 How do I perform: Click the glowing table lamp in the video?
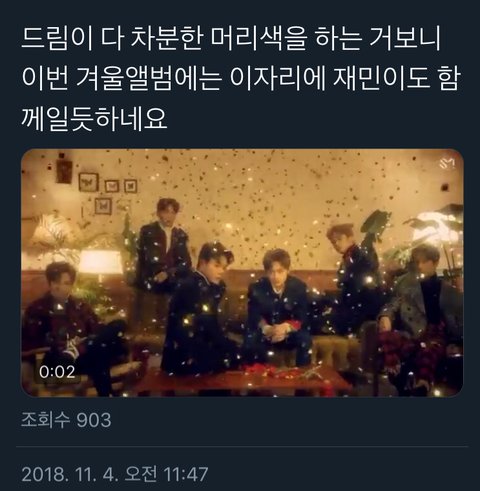click(x=99, y=263)
